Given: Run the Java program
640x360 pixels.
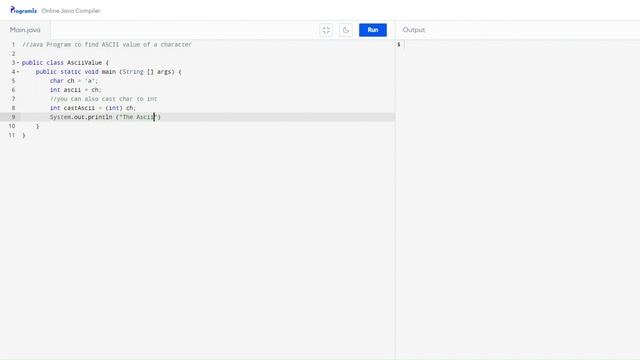Looking at the screenshot, I should (373, 30).
